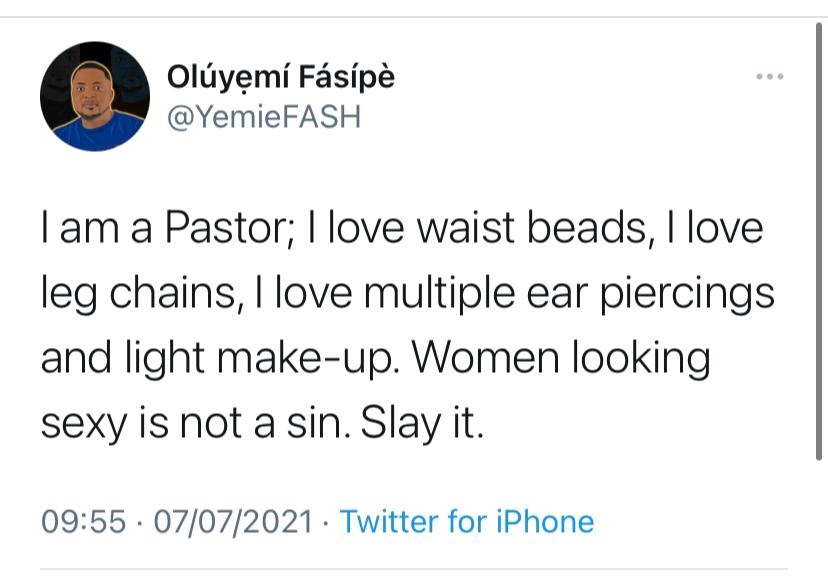Image resolution: width=828 pixels, height=582 pixels.
Task: Visit the @YemieFASH handle
Action: [264, 117]
